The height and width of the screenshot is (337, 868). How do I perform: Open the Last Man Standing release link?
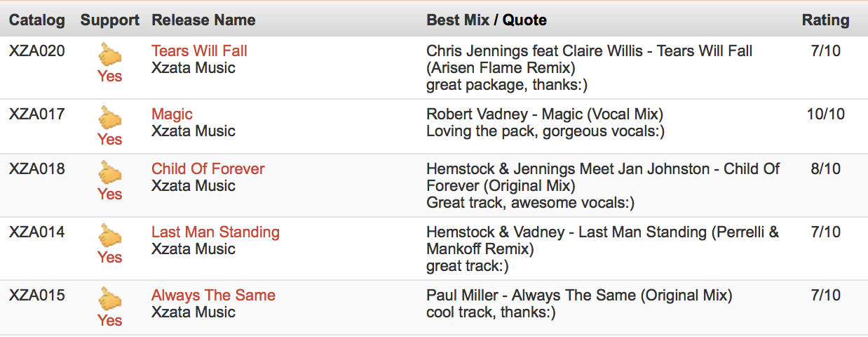(x=215, y=232)
